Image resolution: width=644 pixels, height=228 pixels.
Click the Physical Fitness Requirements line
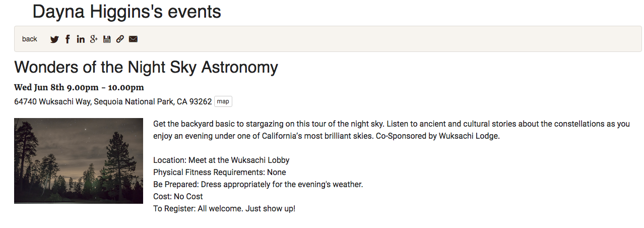(x=220, y=172)
